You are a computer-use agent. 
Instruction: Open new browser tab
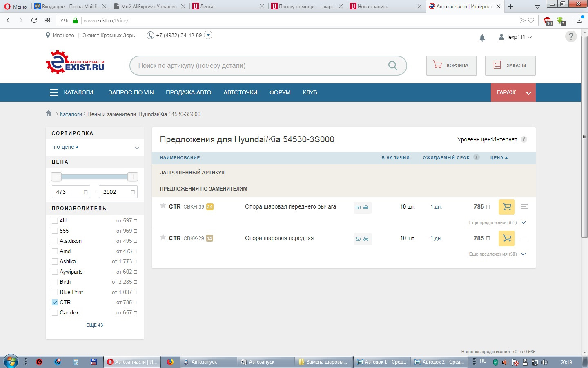coord(510,6)
